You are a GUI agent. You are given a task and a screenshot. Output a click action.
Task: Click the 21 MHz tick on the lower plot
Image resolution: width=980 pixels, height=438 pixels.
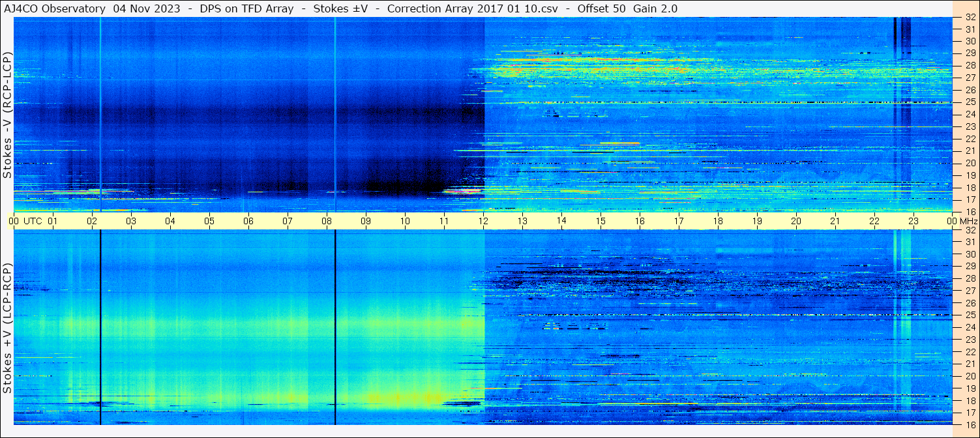pos(970,364)
